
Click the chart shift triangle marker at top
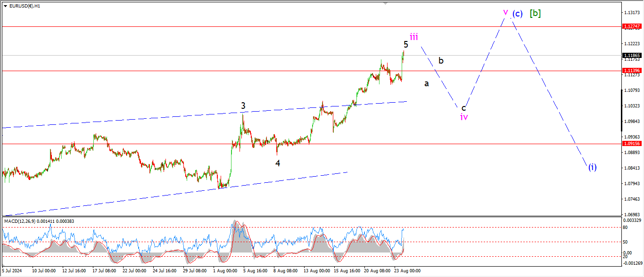386,3
